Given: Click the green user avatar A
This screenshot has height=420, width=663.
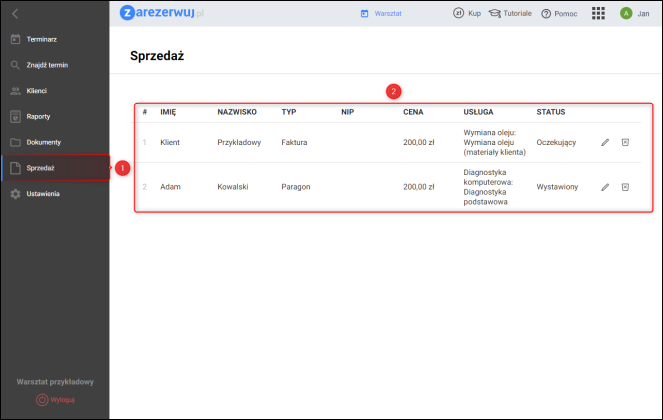Looking at the screenshot, I should (x=626, y=14).
